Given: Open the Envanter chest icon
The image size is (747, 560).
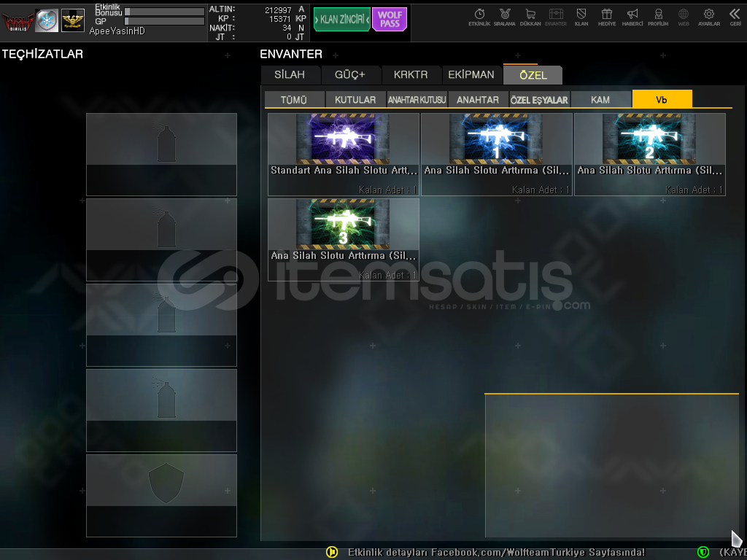Looking at the screenshot, I should (x=555, y=17).
